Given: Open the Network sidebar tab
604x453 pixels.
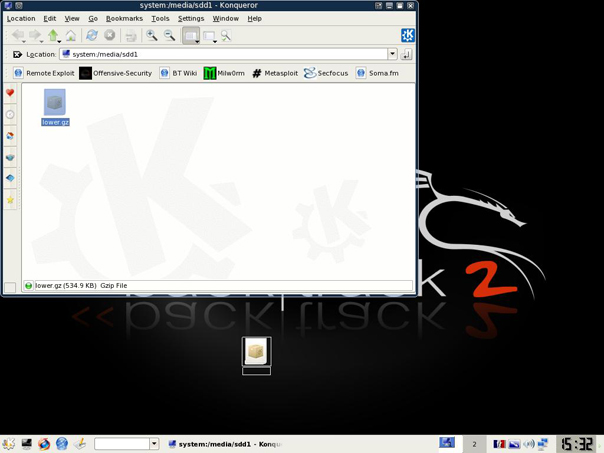Looking at the screenshot, I should click(10, 157).
